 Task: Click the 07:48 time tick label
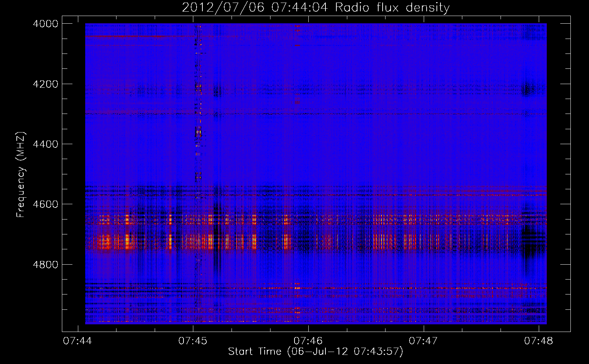(538, 341)
